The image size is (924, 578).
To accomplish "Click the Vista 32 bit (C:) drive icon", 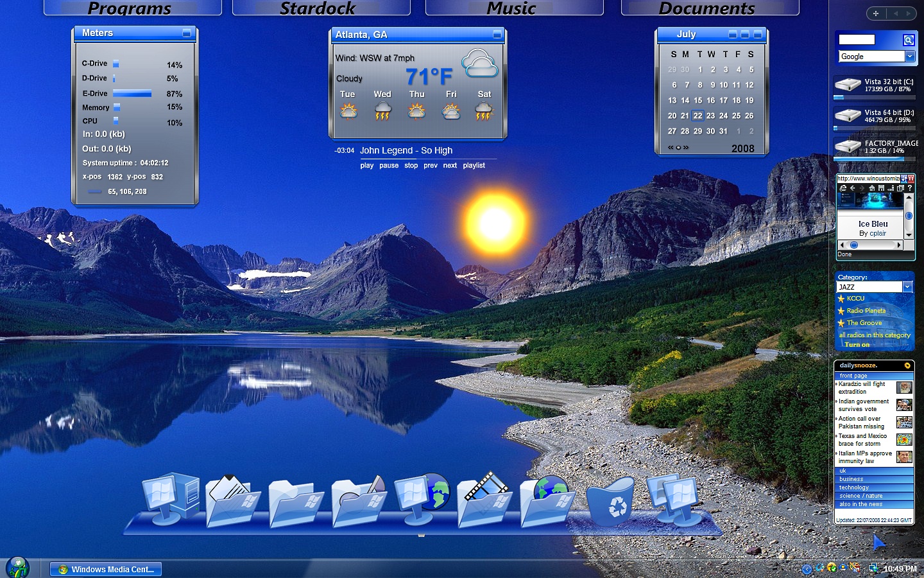I will (x=847, y=84).
